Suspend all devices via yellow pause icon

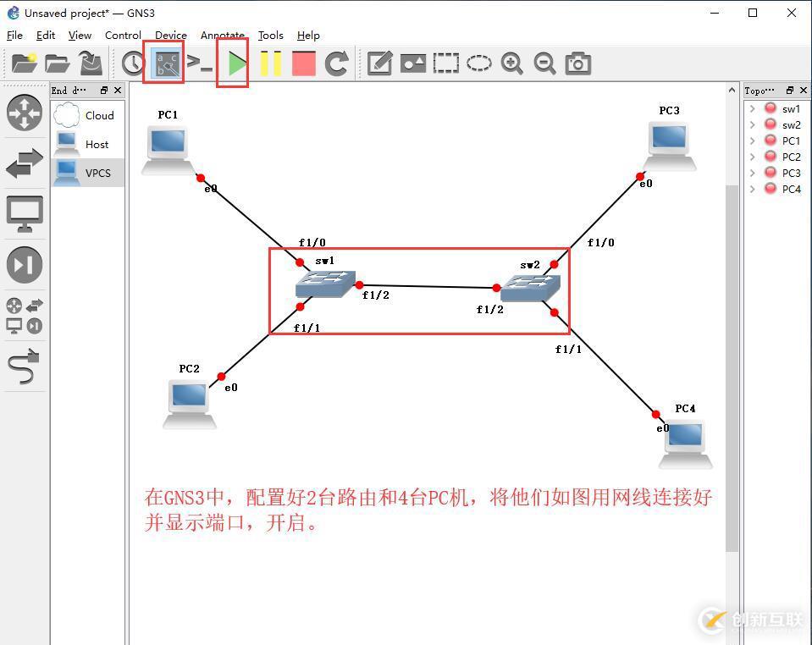pos(269,63)
